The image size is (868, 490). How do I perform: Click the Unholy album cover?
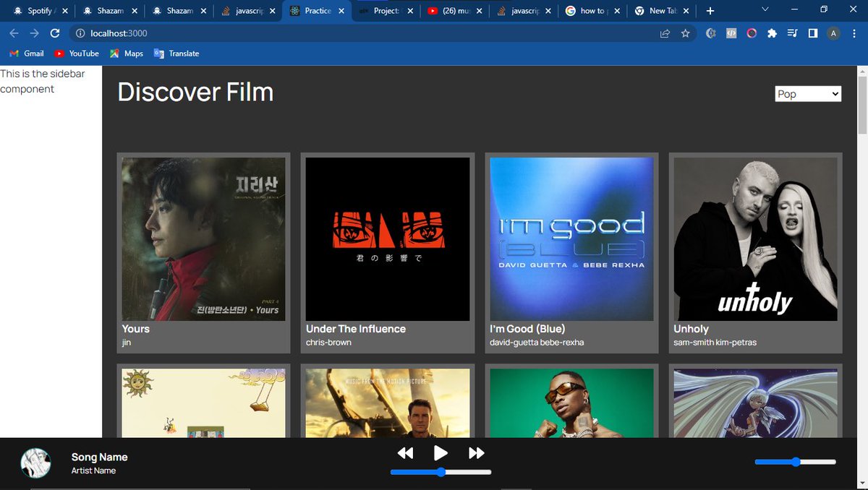point(755,239)
